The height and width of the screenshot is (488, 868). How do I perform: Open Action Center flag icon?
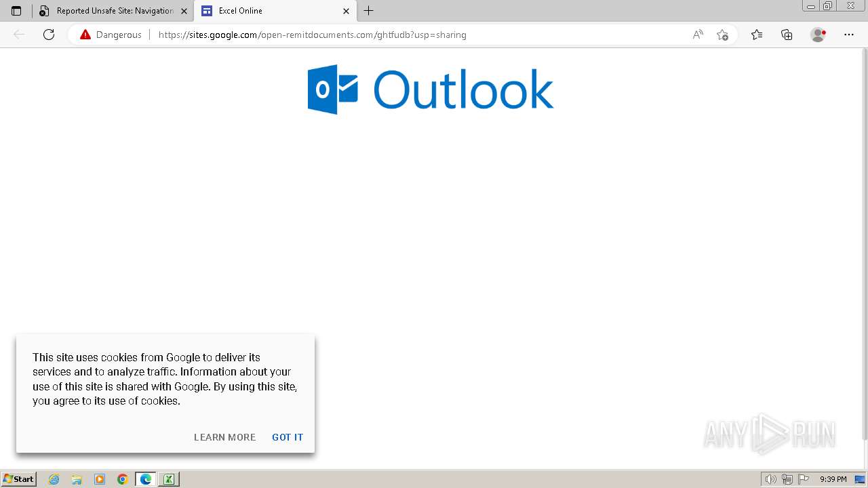click(x=804, y=479)
